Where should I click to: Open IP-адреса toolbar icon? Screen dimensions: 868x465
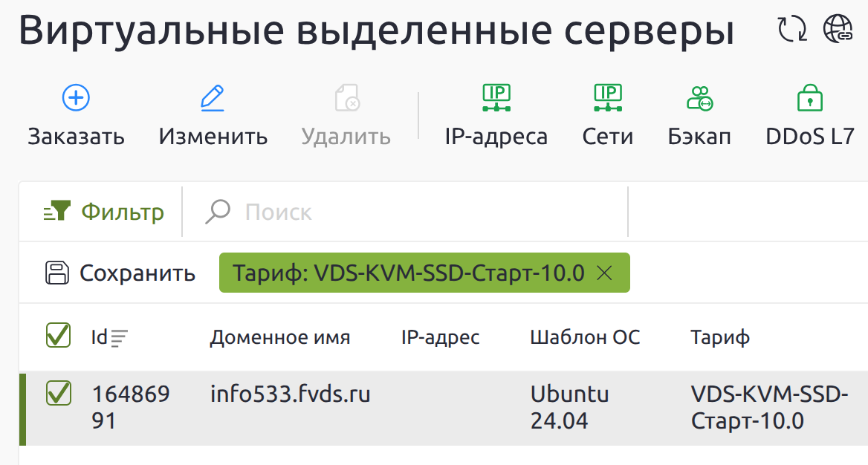pyautogui.click(x=496, y=98)
